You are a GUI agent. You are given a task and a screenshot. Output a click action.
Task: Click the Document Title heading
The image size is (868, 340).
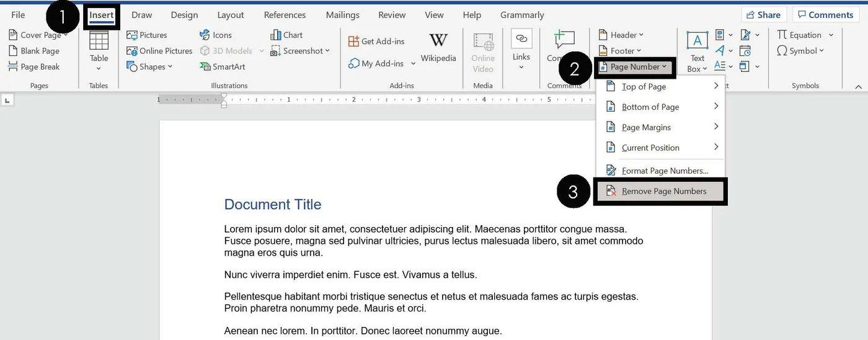[273, 204]
